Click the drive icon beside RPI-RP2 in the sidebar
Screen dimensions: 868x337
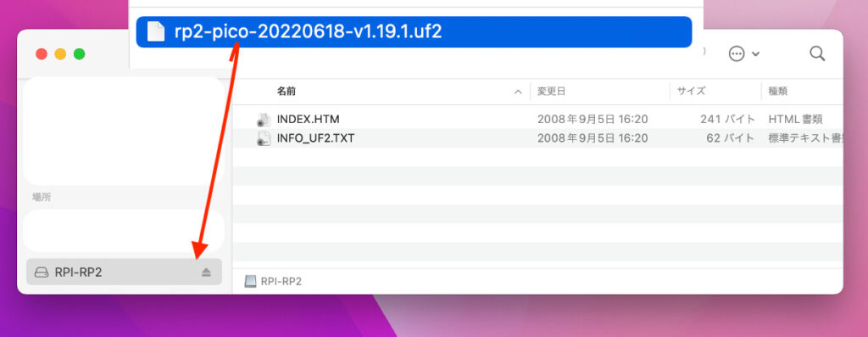pos(42,272)
